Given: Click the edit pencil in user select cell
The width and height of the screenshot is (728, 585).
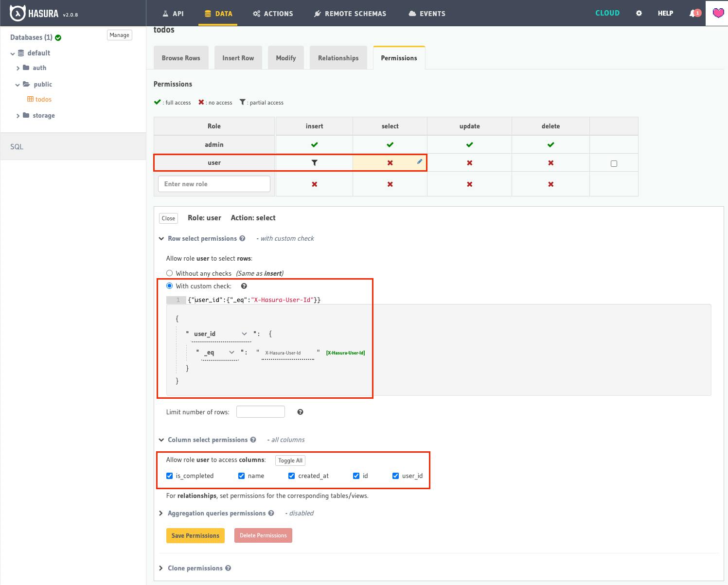Looking at the screenshot, I should tap(420, 161).
